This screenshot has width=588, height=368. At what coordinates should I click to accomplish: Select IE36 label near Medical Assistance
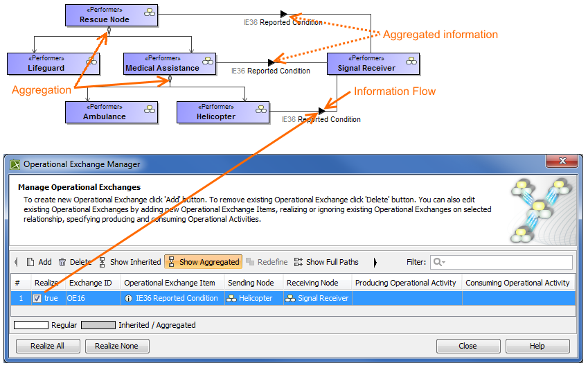point(271,71)
